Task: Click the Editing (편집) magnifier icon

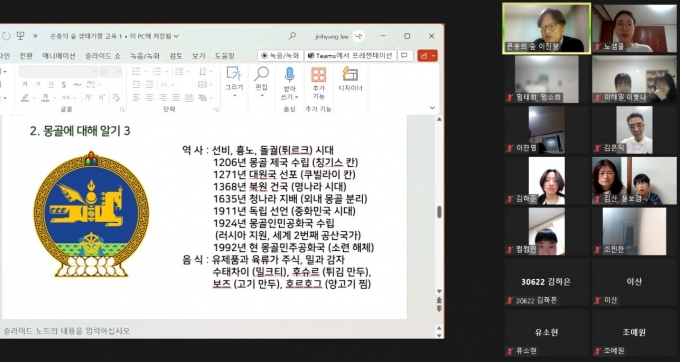Action: pos(262,74)
